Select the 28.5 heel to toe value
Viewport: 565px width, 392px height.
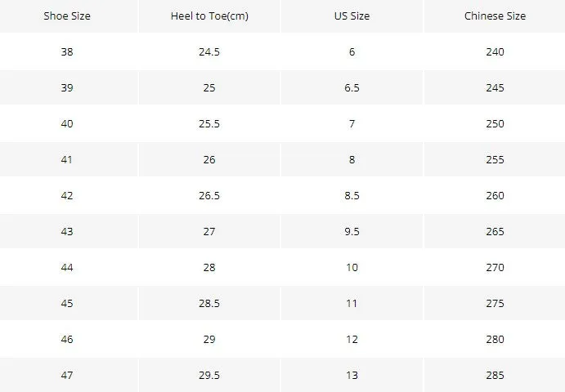[x=209, y=304]
